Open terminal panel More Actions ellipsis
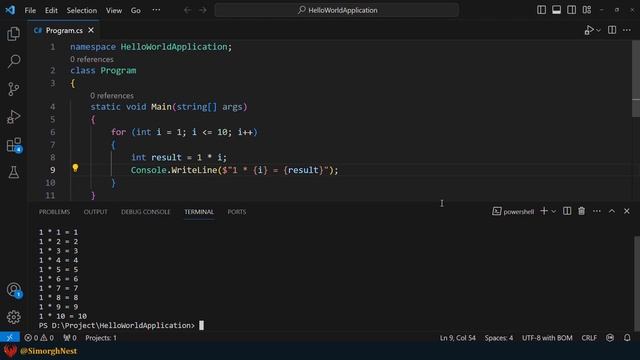The image size is (640, 360). tap(597, 211)
